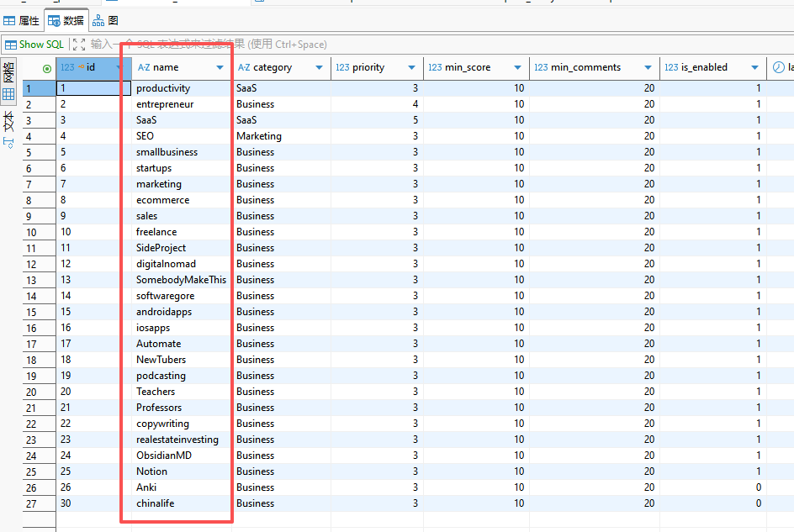The height and width of the screenshot is (532, 794).
Task: Open the 图 diagram tab
Action: [x=106, y=20]
